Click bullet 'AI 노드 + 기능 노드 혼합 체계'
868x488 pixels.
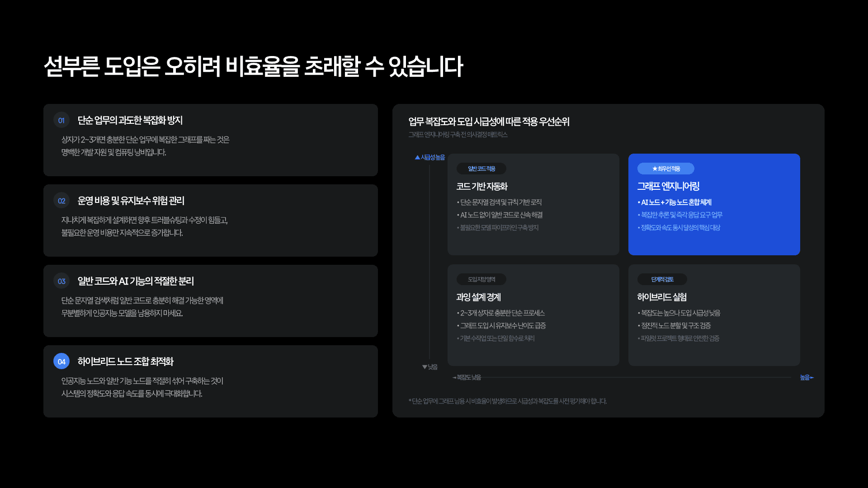tap(675, 202)
